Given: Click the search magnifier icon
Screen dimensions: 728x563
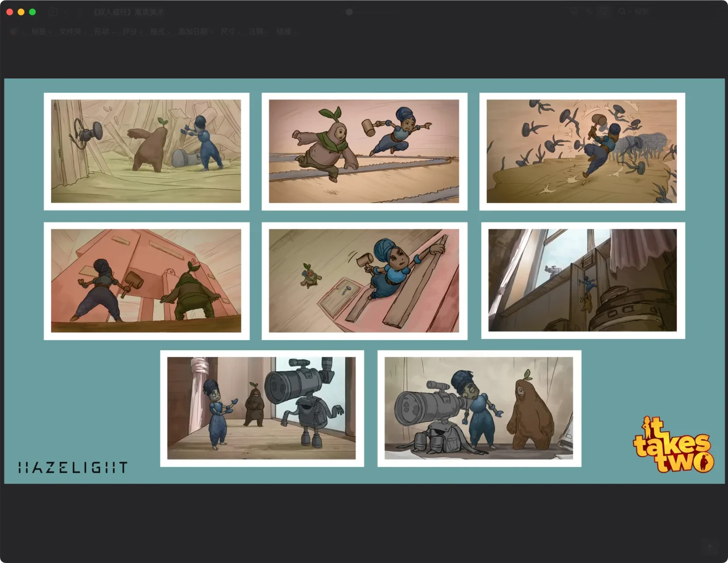Looking at the screenshot, I should 622,11.
